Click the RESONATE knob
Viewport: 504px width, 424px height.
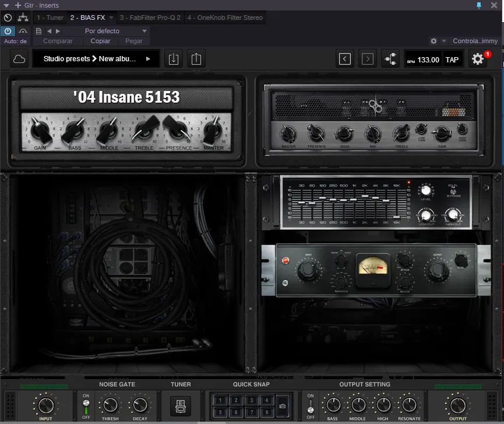409,405
